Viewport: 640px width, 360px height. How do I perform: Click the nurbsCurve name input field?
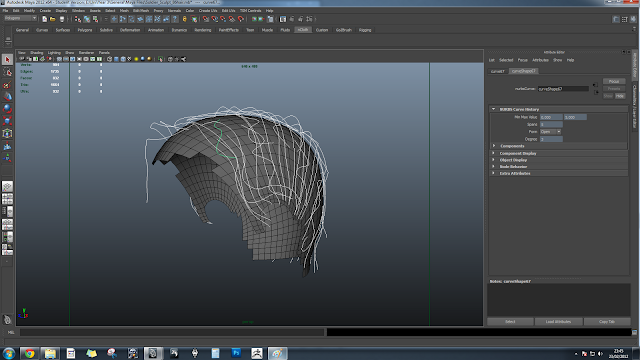coord(563,89)
